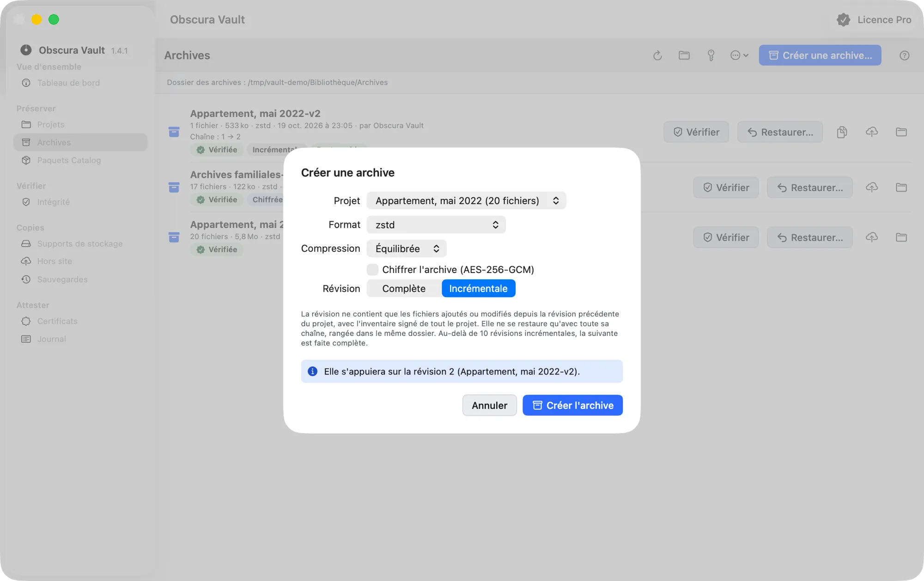
Task: Open Intégrité in sidebar
Action: 80,202
